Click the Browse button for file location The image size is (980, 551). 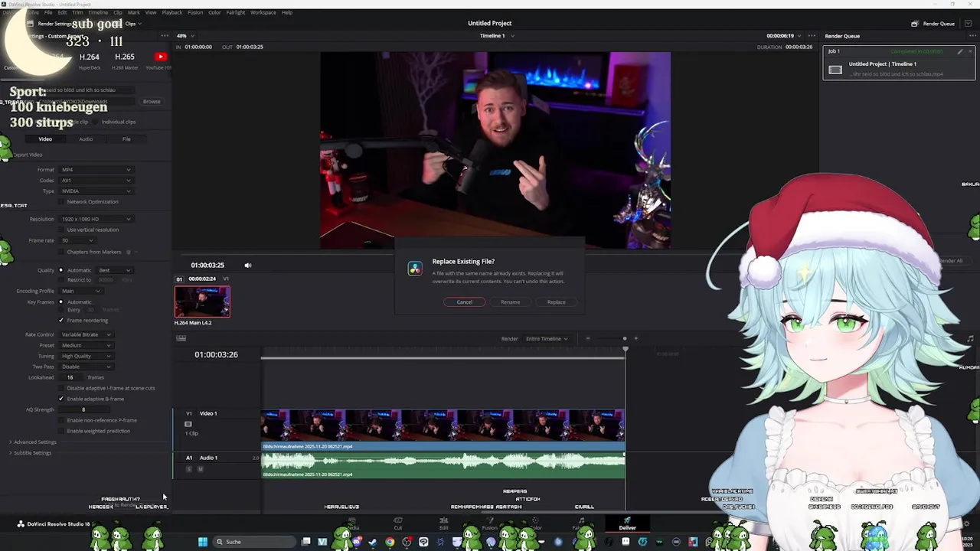152,102
